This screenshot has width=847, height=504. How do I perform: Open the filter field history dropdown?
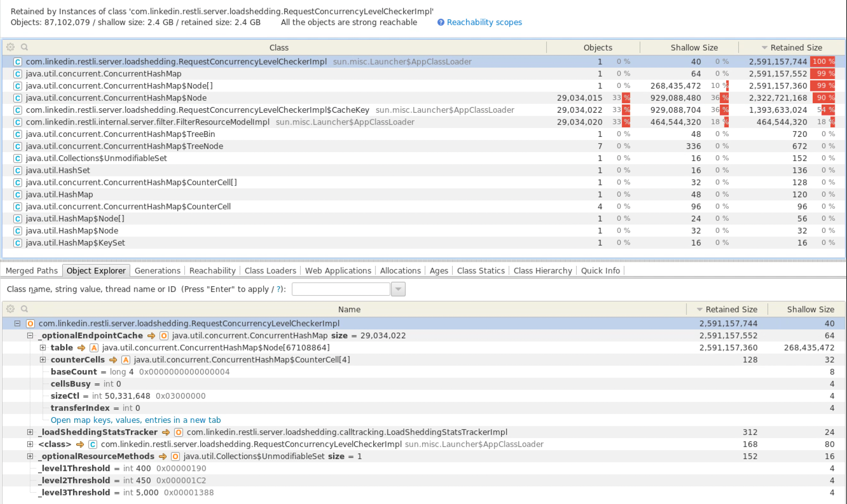398,289
